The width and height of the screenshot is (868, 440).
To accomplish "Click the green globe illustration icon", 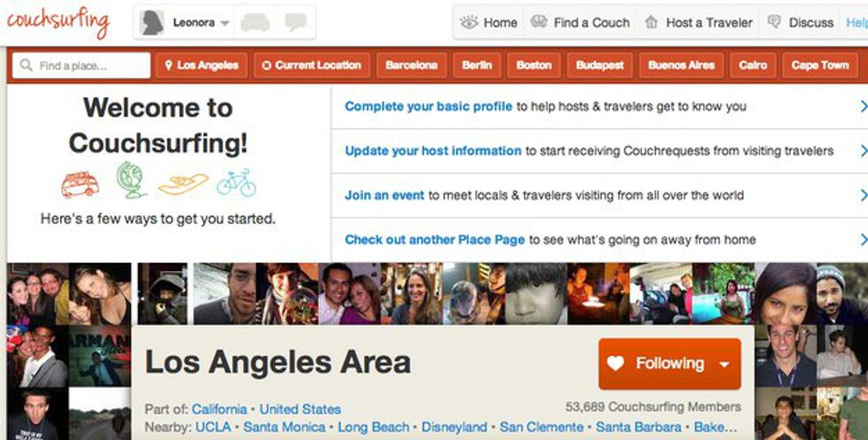I will [132, 181].
